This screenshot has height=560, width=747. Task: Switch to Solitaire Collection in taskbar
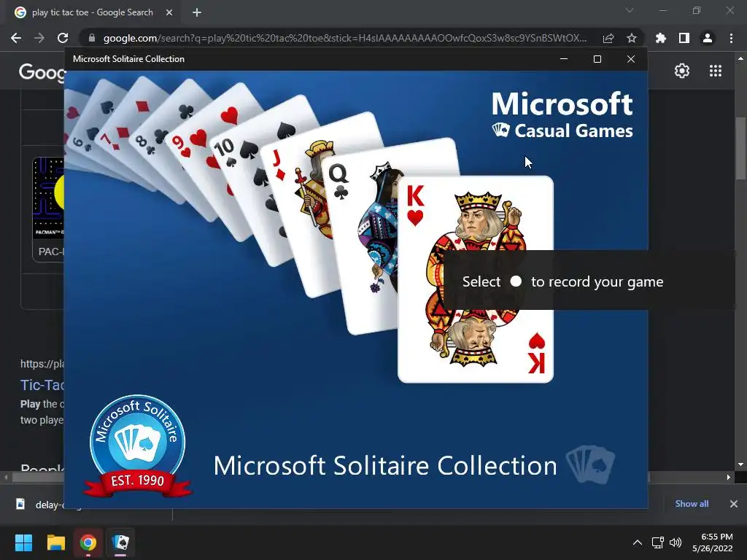[x=120, y=542]
